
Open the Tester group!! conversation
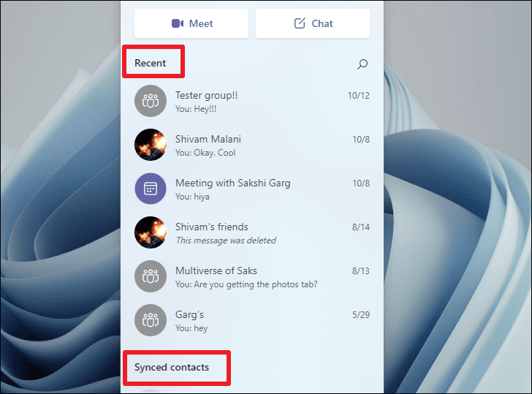point(251,101)
